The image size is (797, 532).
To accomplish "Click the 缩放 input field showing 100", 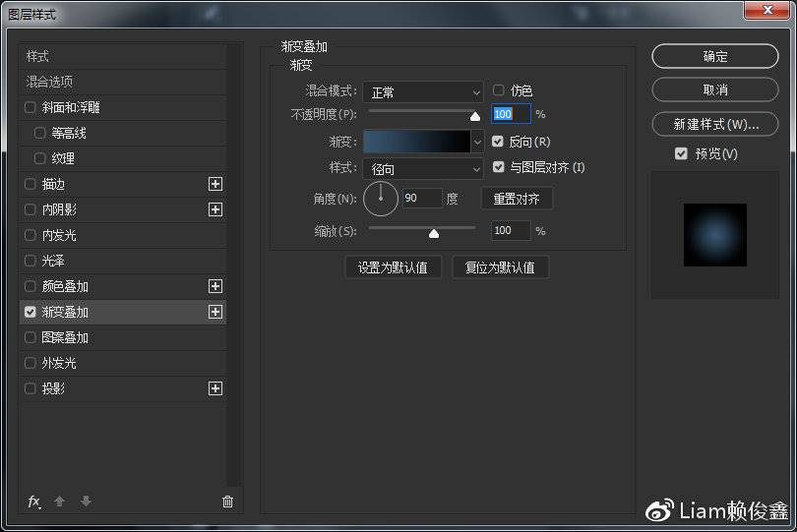I will coord(511,231).
